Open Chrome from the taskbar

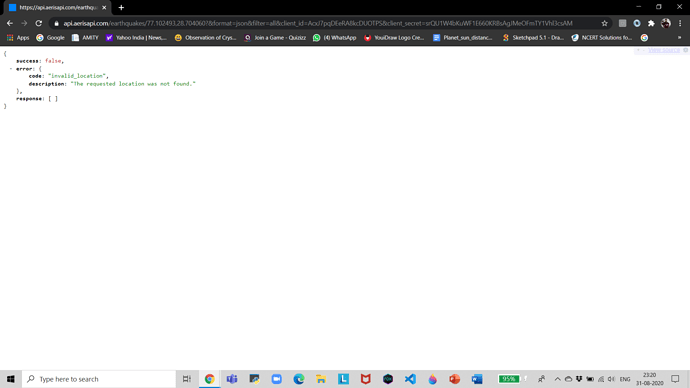coord(209,379)
